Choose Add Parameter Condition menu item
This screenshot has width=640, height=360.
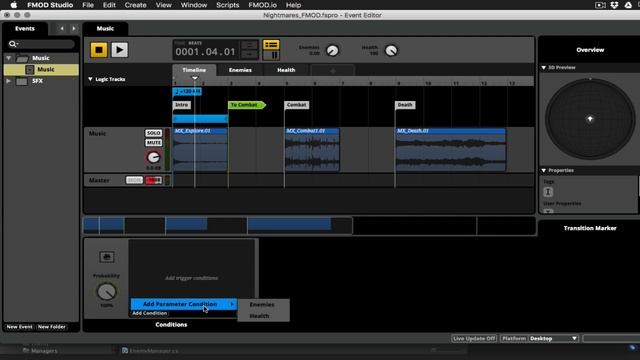tap(184, 304)
